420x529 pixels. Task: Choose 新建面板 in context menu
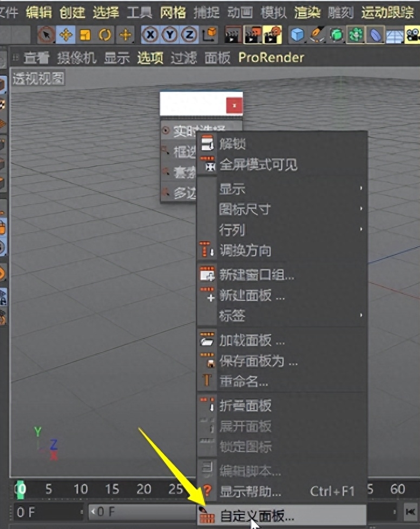coord(282,295)
